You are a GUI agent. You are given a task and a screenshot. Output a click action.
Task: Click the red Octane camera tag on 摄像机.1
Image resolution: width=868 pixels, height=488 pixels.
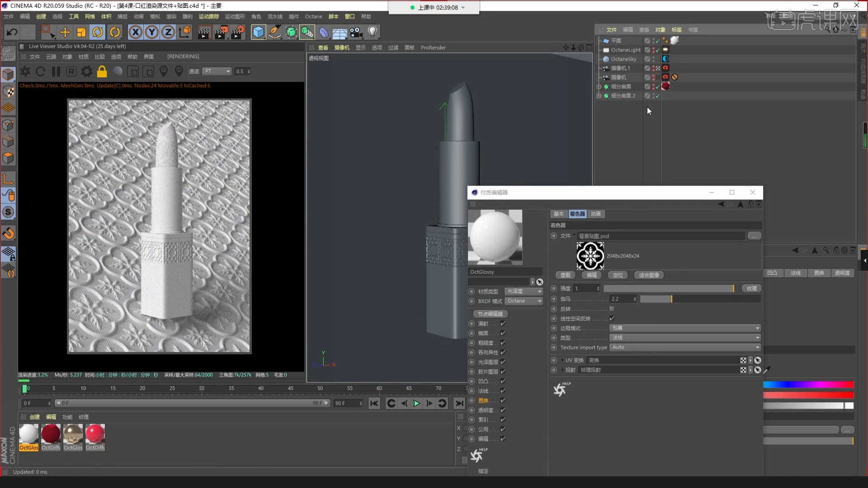click(665, 68)
